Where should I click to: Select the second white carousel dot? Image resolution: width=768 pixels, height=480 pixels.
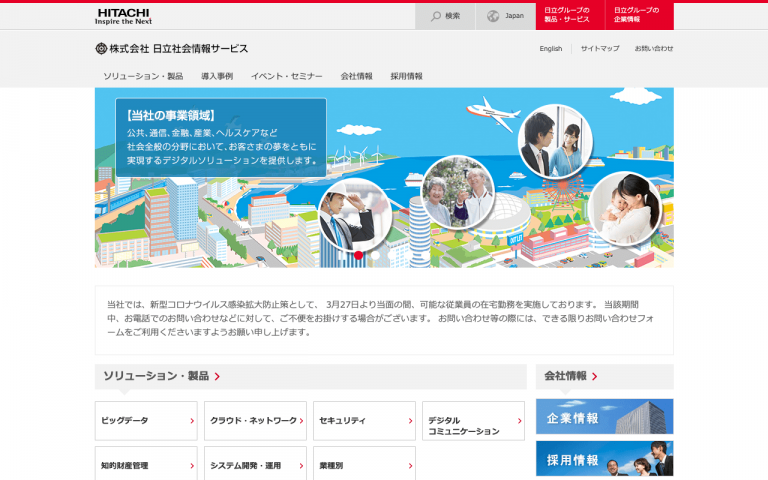(375, 255)
